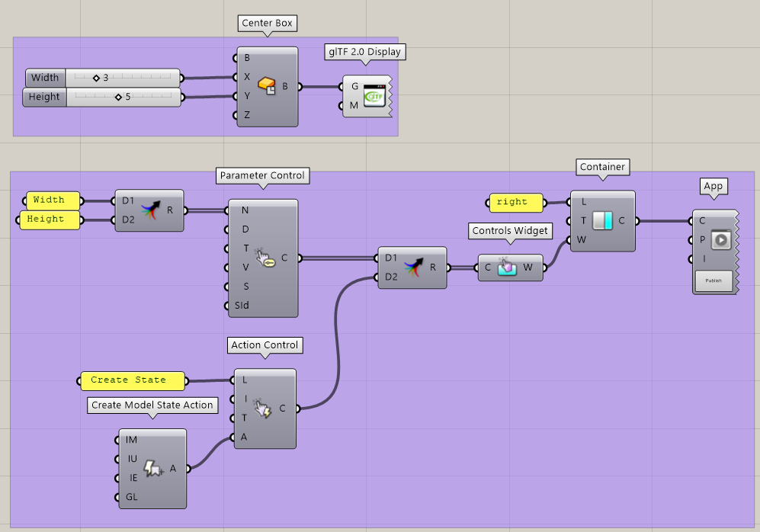760x532 pixels.
Task: Select the yellow 'Create State' panel
Action: (133, 380)
